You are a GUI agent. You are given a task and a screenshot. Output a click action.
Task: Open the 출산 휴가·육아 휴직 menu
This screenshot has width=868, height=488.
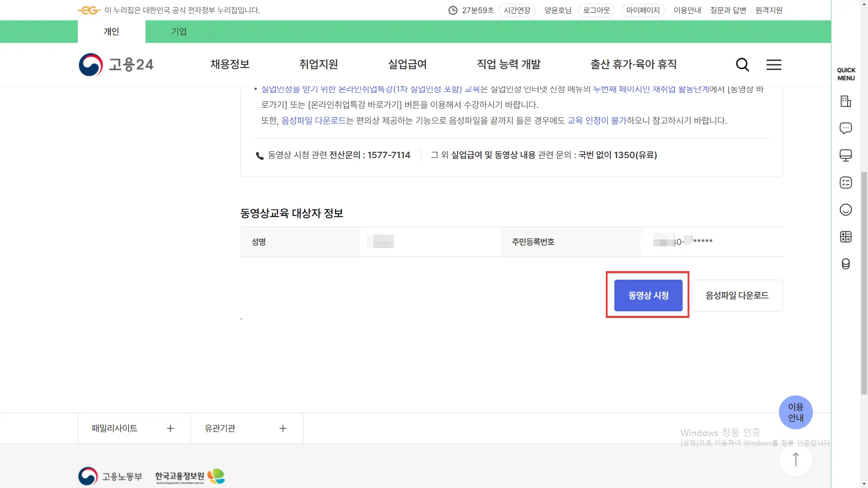coord(633,64)
